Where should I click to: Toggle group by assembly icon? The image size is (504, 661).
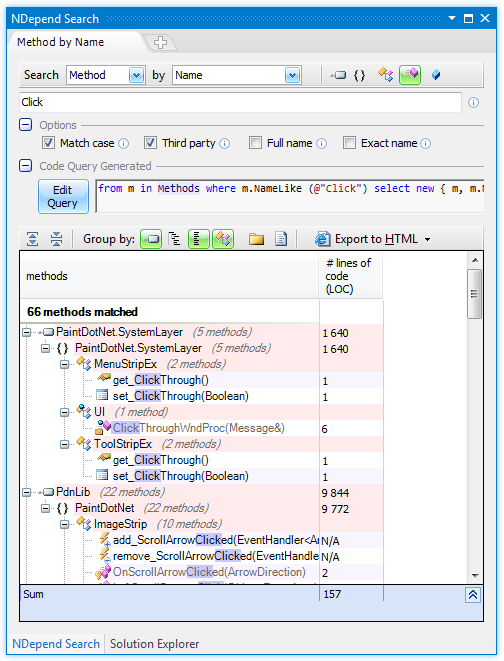(151, 239)
